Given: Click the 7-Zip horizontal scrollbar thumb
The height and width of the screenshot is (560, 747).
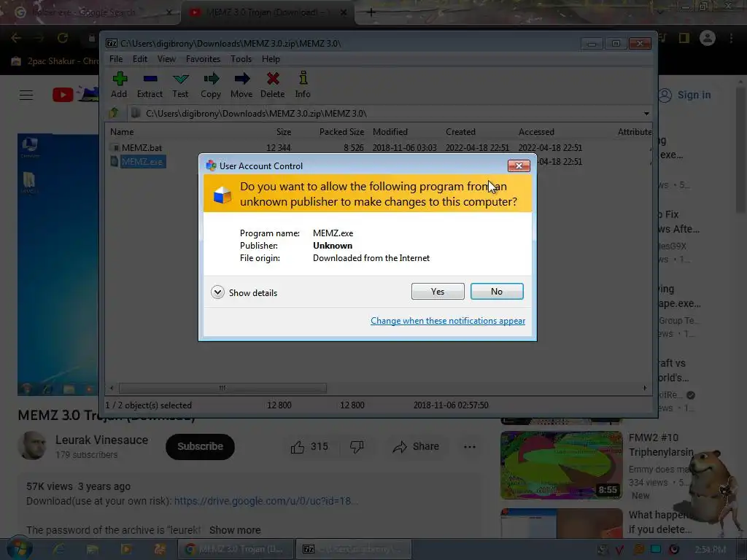Looking at the screenshot, I should pyautogui.click(x=222, y=388).
